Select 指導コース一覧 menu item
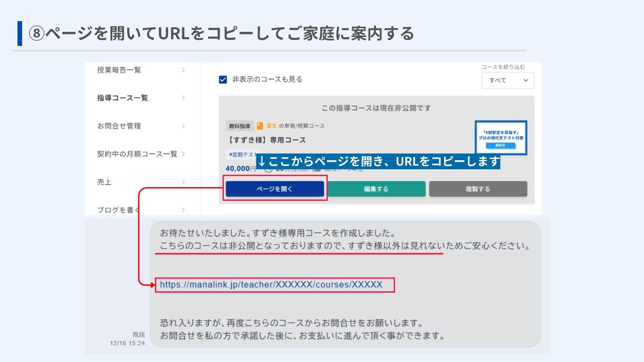644x362 pixels. pyautogui.click(x=141, y=98)
